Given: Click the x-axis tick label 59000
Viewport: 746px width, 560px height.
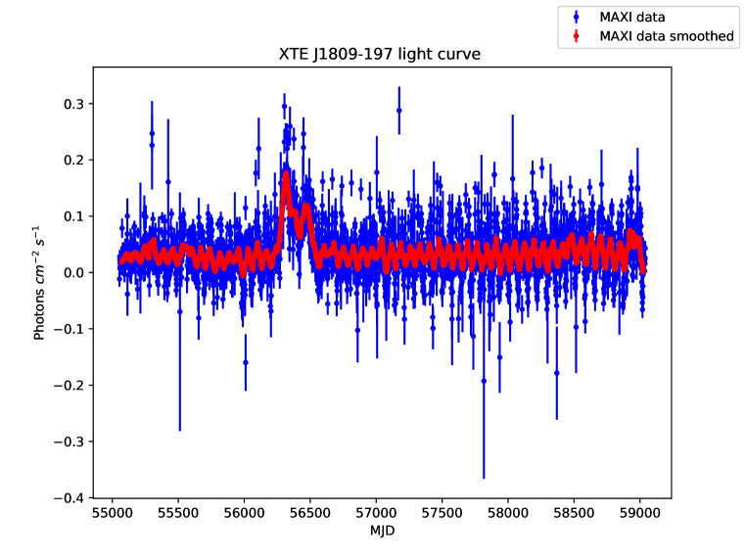Looking at the screenshot, I should (x=640, y=513).
